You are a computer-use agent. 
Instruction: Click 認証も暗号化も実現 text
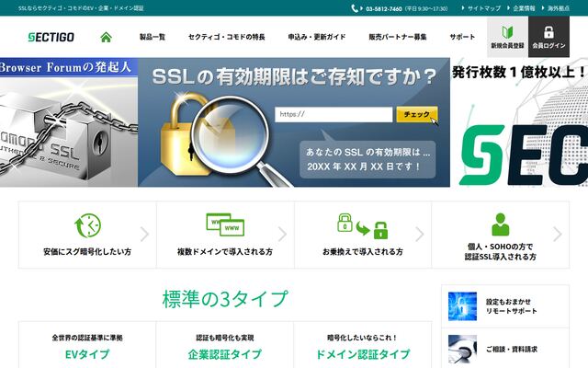[x=225, y=338]
